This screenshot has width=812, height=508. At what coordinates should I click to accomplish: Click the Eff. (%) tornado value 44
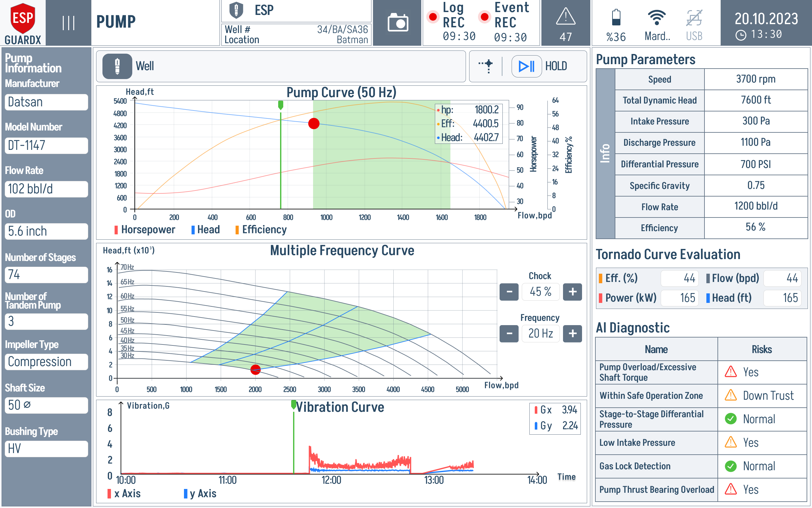click(679, 278)
